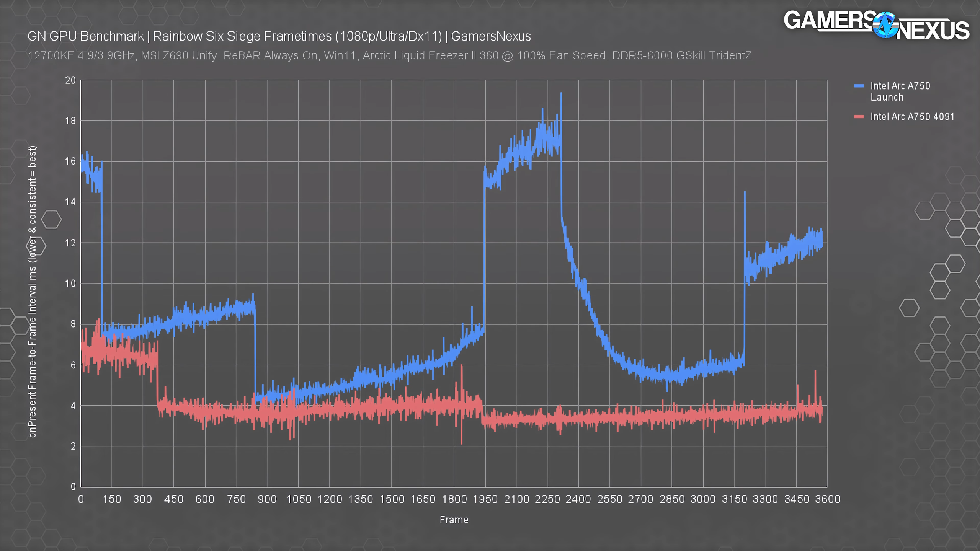Viewport: 980px width, 551px height.
Task: Click the x-axis label 1350
Action: pyautogui.click(x=361, y=499)
